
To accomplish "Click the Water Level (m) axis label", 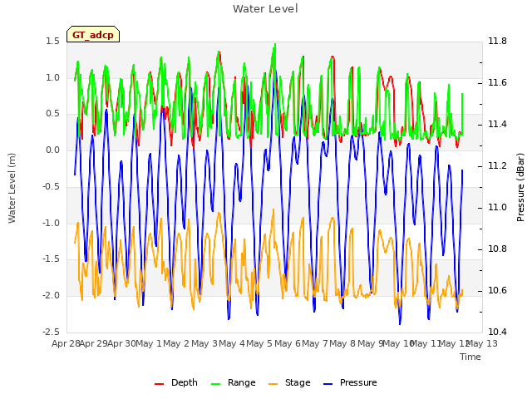I will pyautogui.click(x=12, y=188).
